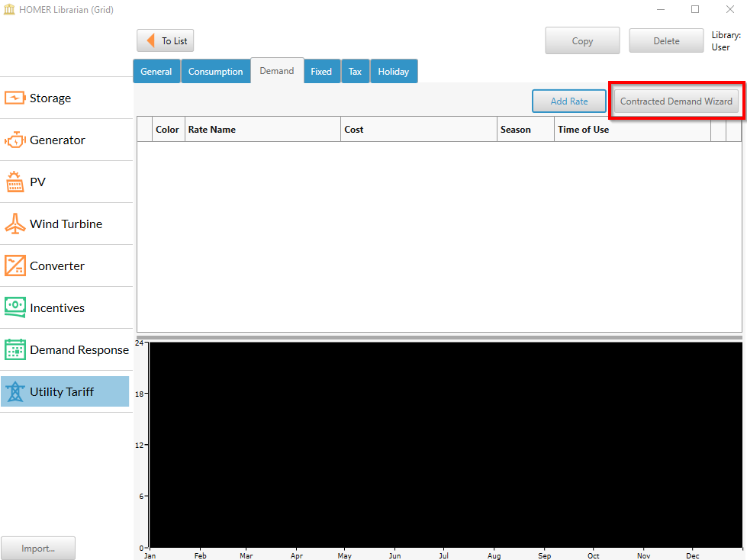Open the PV solar panel icon
The image size is (747, 560).
(15, 182)
